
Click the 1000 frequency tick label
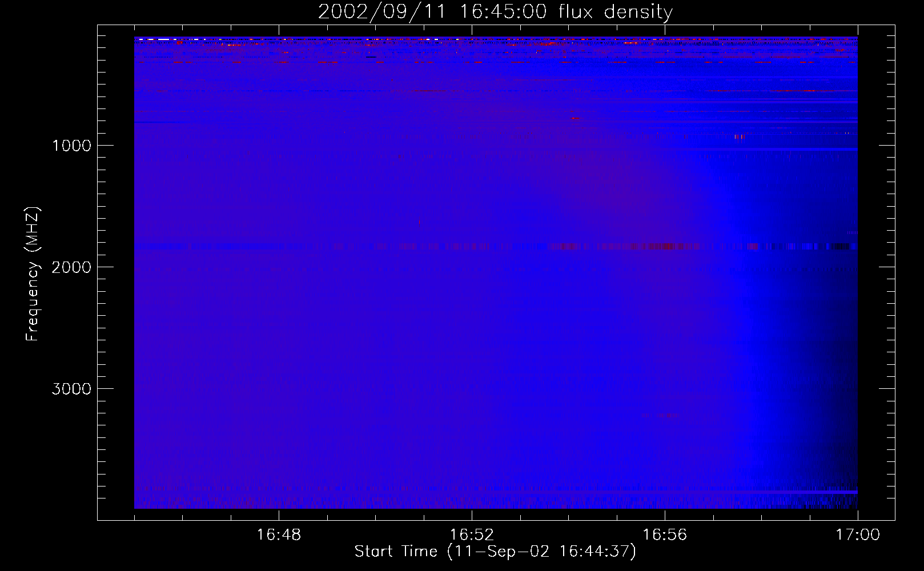coord(71,146)
